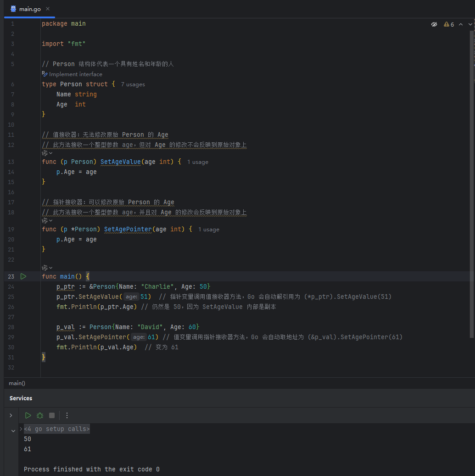Click the SetAgeValue method name

[121, 162]
